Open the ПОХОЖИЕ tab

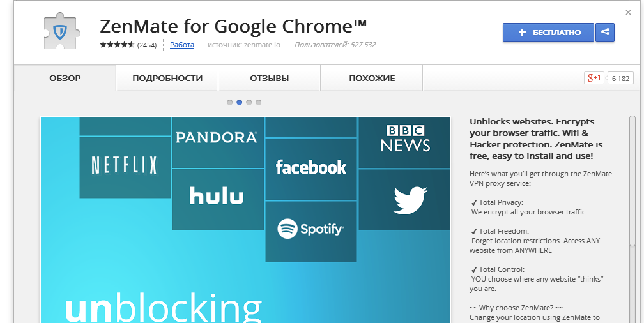click(372, 78)
